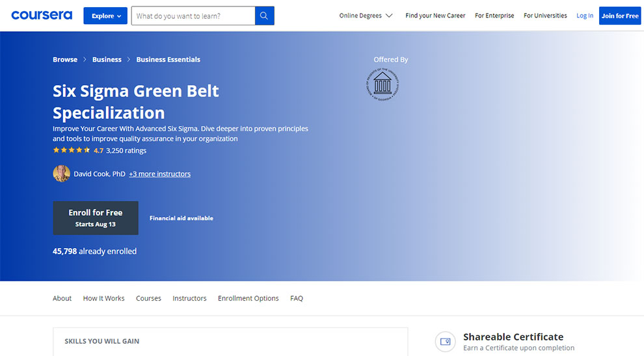Expand the Online Degrees menu
644x356 pixels.
[x=366, y=16]
